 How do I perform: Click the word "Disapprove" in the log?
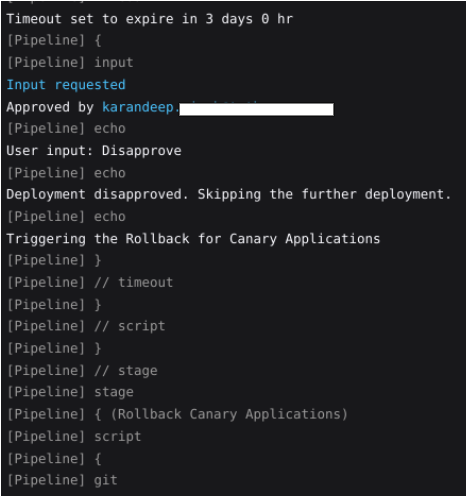[x=141, y=151]
